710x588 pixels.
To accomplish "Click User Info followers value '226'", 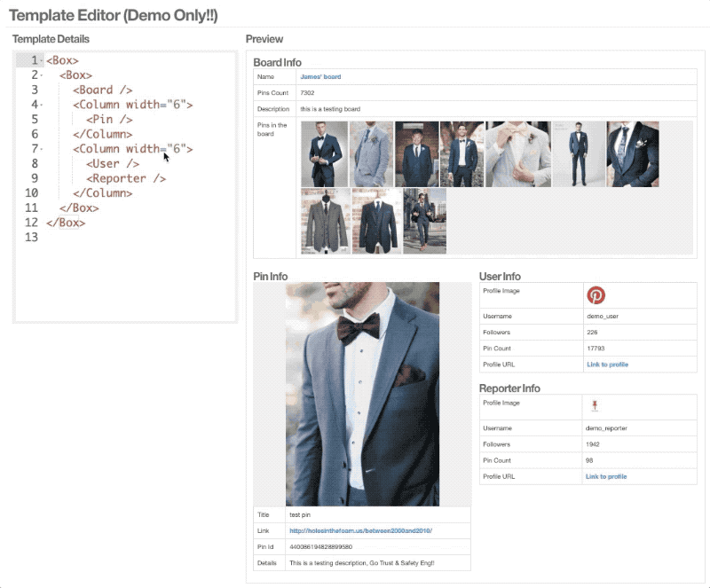I will click(592, 333).
